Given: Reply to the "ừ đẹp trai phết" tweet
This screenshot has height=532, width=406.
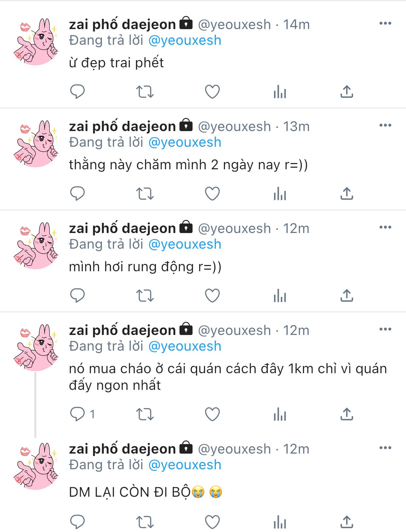Looking at the screenshot, I should tap(77, 91).
